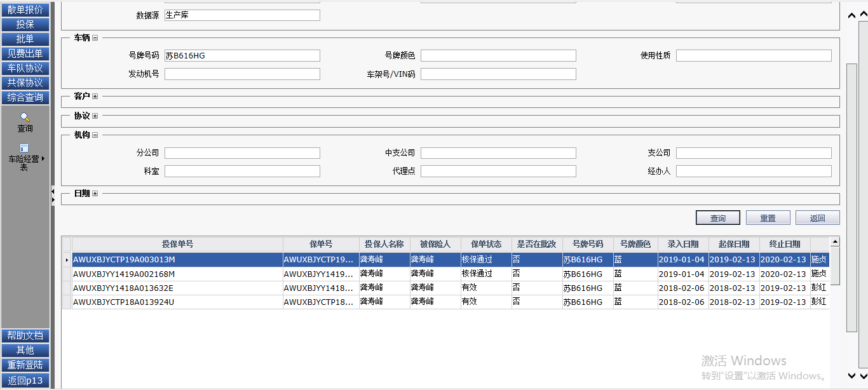Click the 查询 search button

[718, 218]
